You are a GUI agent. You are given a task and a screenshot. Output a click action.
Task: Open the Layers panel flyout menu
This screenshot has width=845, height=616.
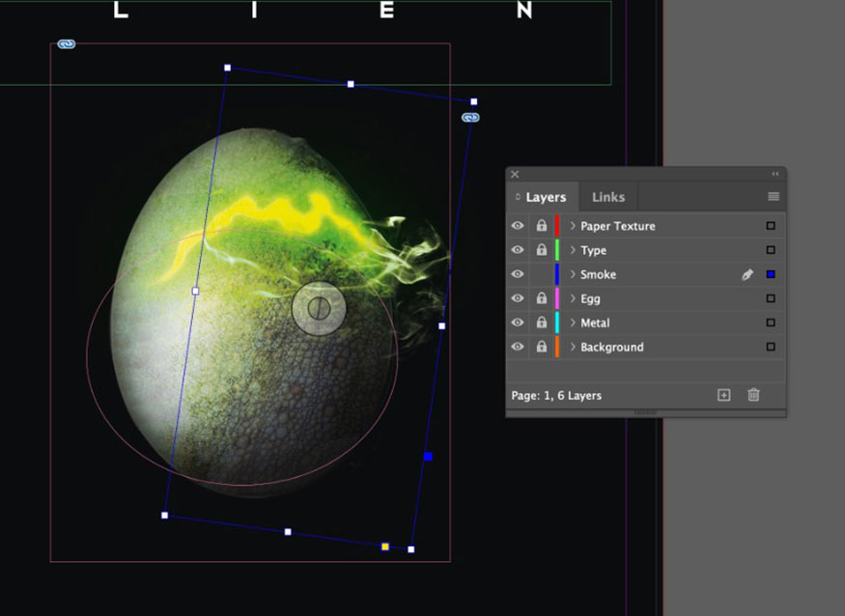pyautogui.click(x=774, y=197)
